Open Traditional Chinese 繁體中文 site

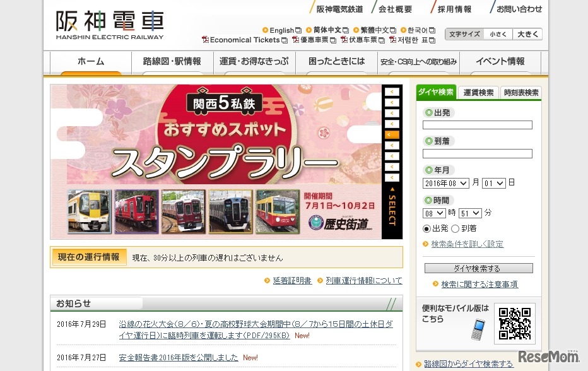375,30
